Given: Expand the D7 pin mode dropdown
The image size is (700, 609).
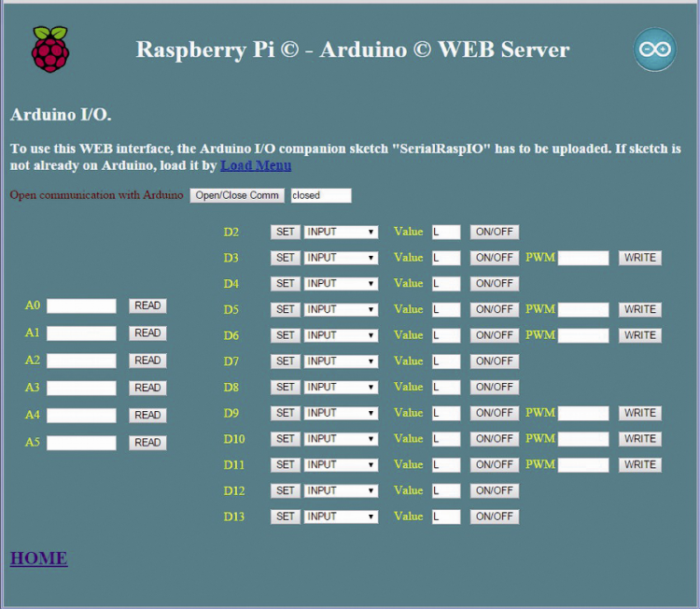Looking at the screenshot, I should (x=341, y=361).
